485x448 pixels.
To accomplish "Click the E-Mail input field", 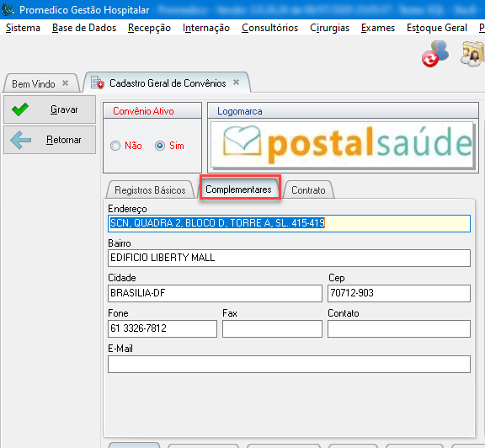I will point(289,364).
